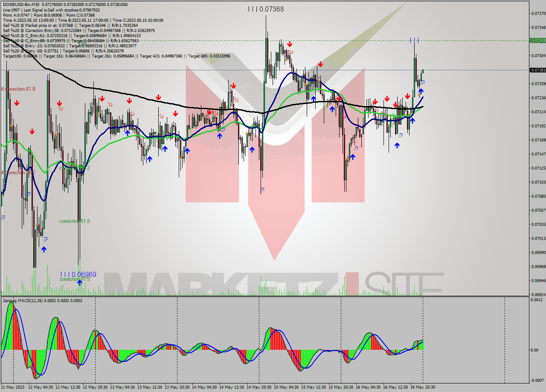Click the MACD axis value -0.0007

[x=537, y=380]
